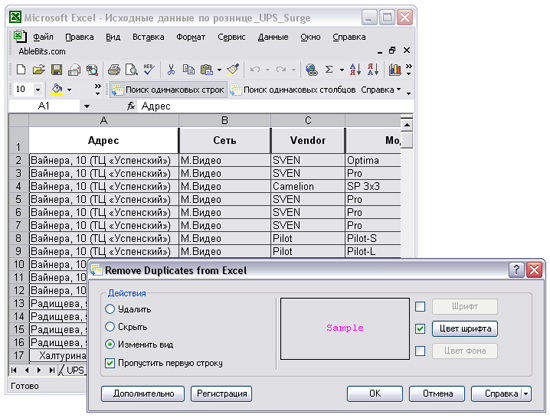Click the Open folder icon

coord(39,70)
